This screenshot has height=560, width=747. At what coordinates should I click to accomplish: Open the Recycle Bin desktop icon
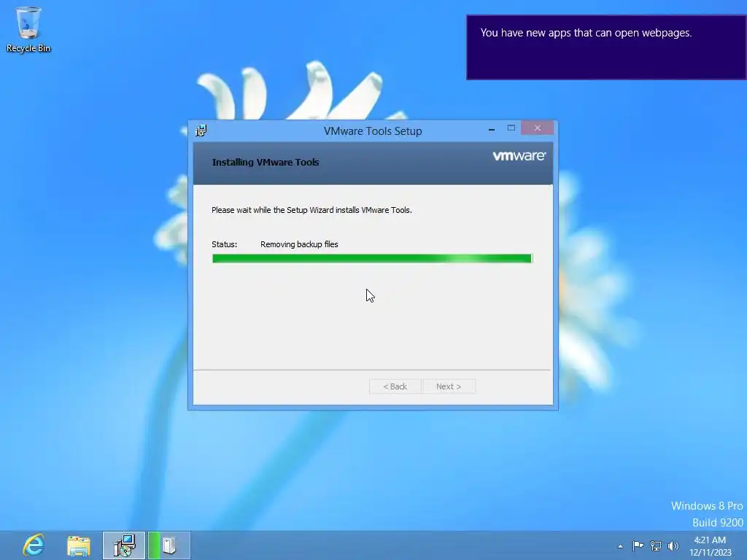coord(28,29)
